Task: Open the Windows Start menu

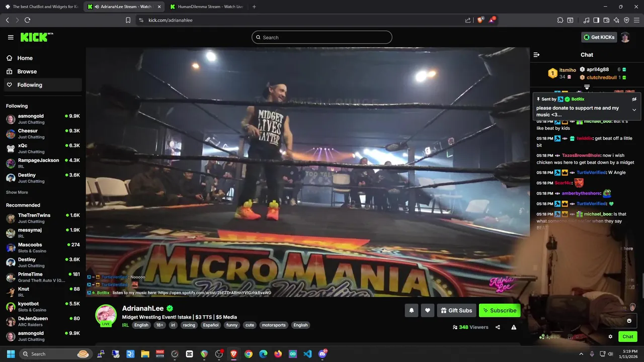Action: (x=11, y=354)
